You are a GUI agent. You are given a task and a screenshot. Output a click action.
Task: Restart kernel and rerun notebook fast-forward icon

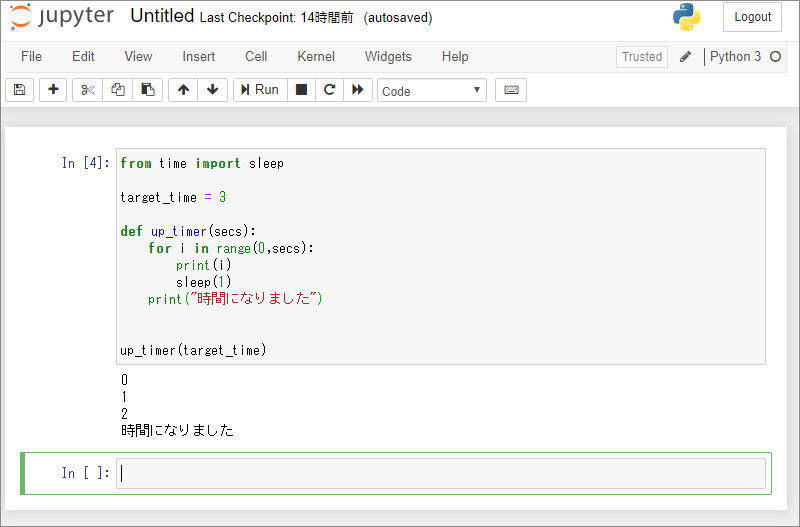358,90
